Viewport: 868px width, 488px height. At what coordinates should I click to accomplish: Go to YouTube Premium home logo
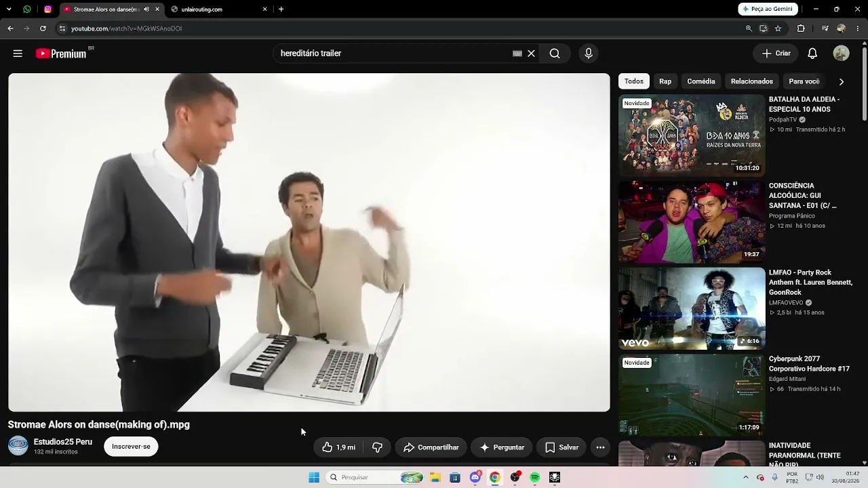pyautogui.click(x=62, y=54)
